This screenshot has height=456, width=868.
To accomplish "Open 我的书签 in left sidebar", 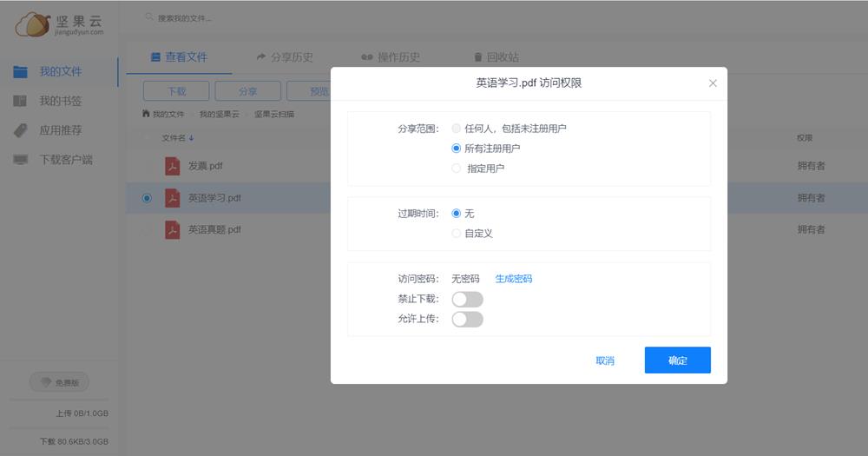I will (61, 101).
